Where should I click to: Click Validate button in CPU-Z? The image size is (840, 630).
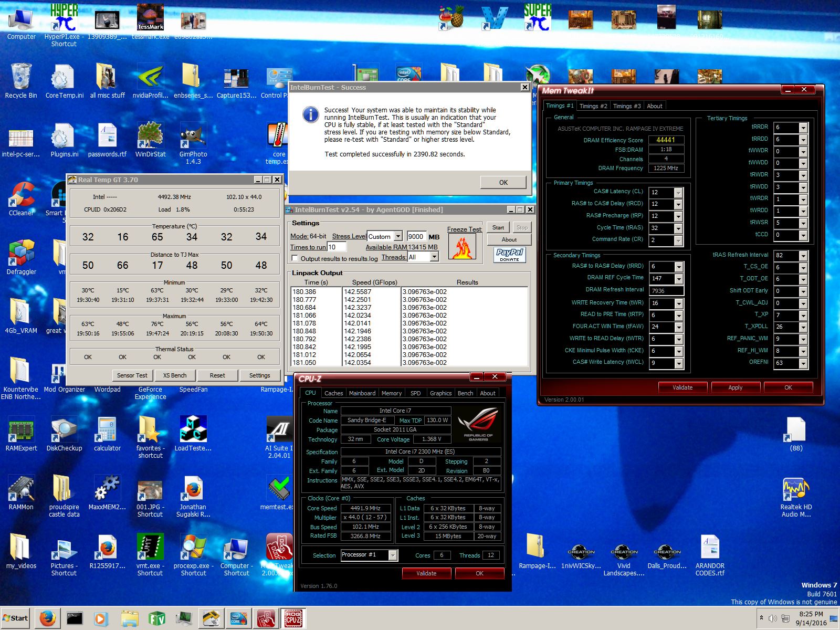(x=426, y=573)
